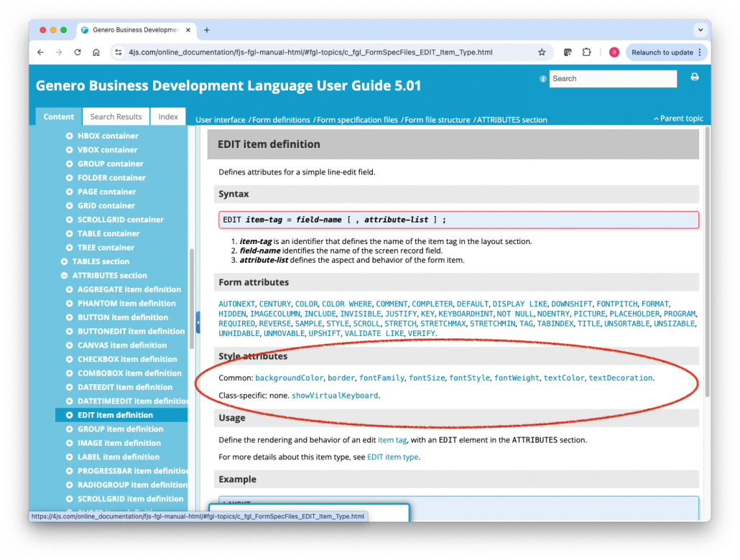Open the tab list dropdown arrow
Image resolution: width=740 pixels, height=560 pixels.
[x=700, y=29]
